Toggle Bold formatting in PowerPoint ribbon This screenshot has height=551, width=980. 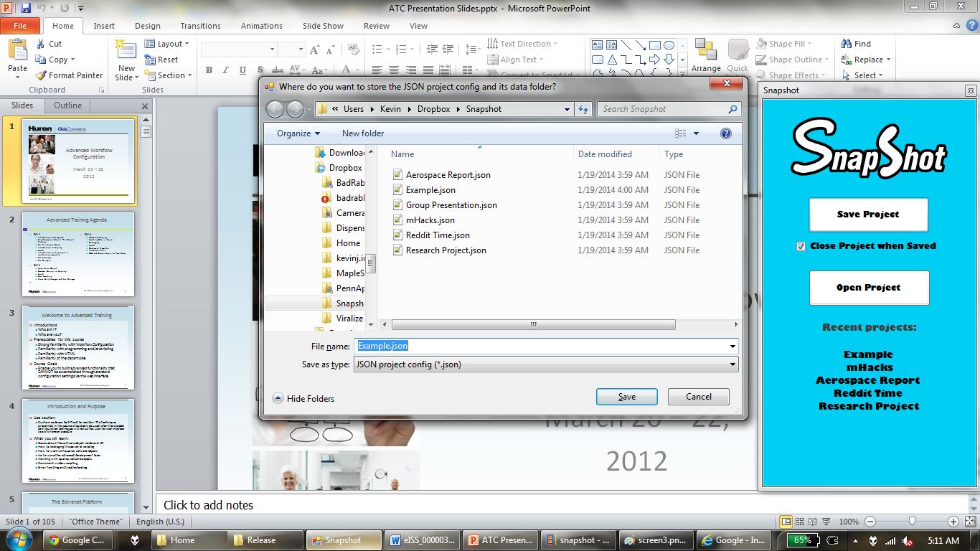pos(209,70)
